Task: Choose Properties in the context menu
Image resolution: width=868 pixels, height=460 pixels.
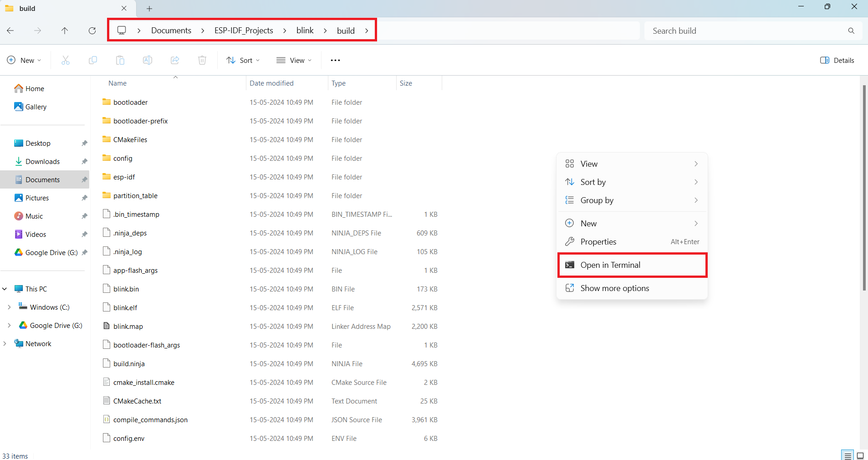Action: 598,242
